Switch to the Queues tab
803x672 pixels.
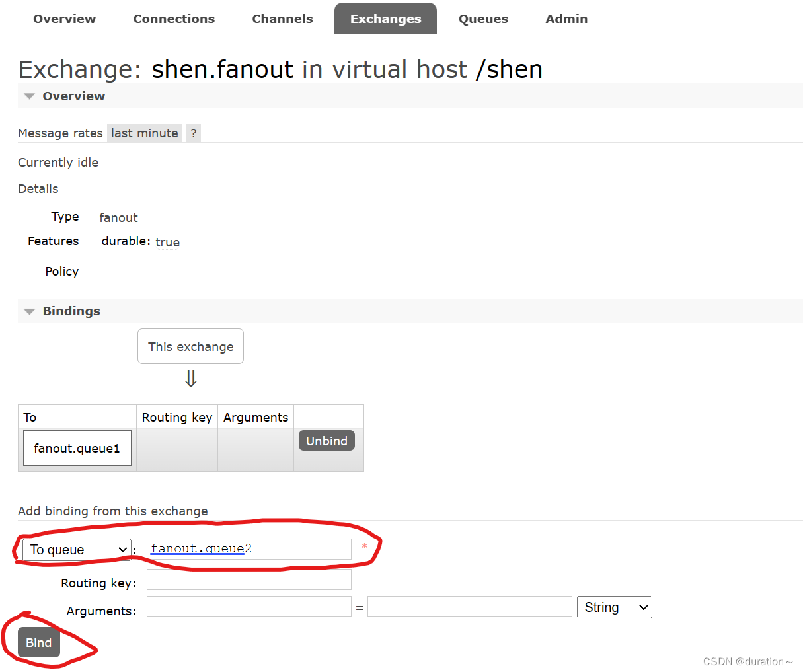(482, 19)
